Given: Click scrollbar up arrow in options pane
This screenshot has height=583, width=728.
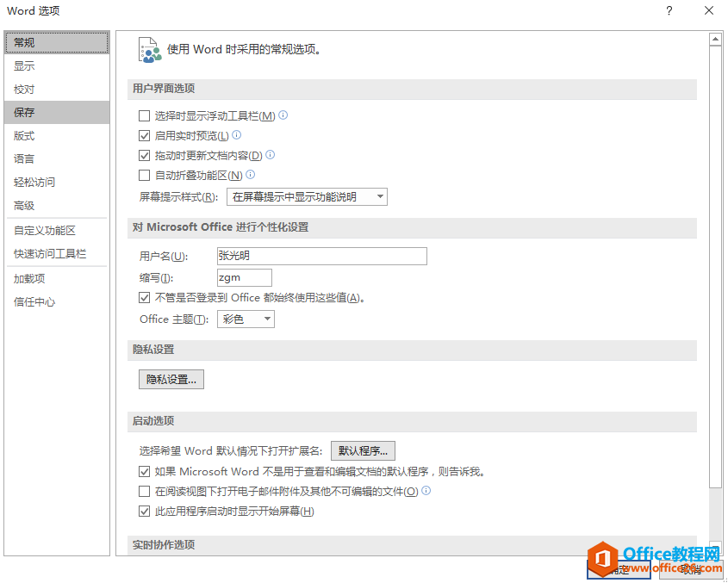Looking at the screenshot, I should 715,40.
